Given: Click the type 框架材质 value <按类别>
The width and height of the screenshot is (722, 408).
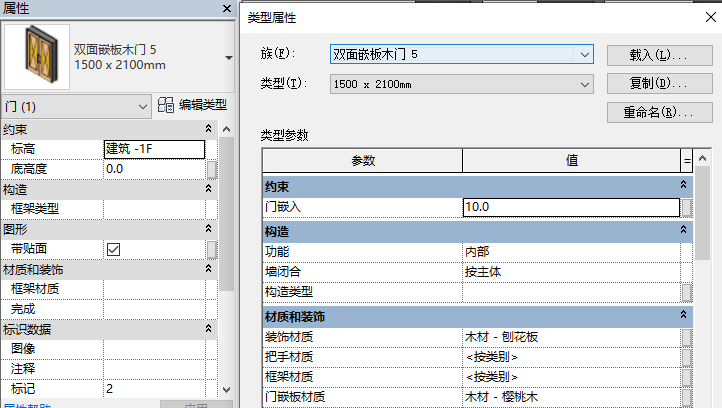Looking at the screenshot, I should 571,377.
